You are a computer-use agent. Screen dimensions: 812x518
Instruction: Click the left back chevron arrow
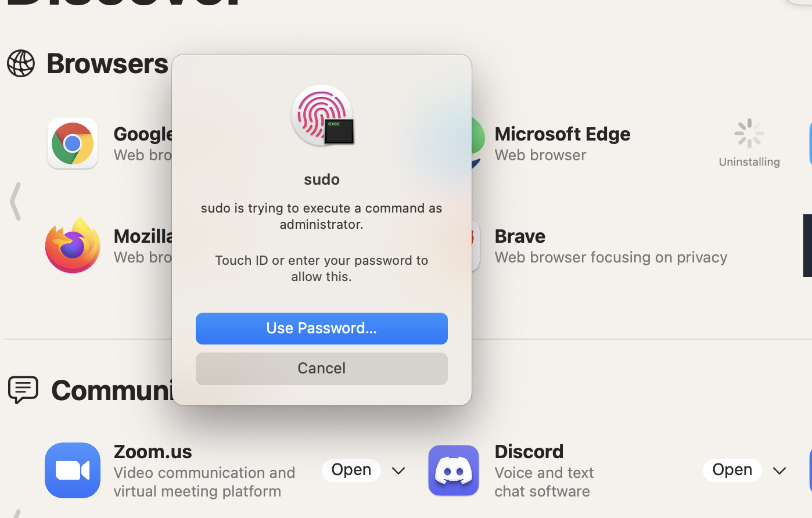coord(16,202)
